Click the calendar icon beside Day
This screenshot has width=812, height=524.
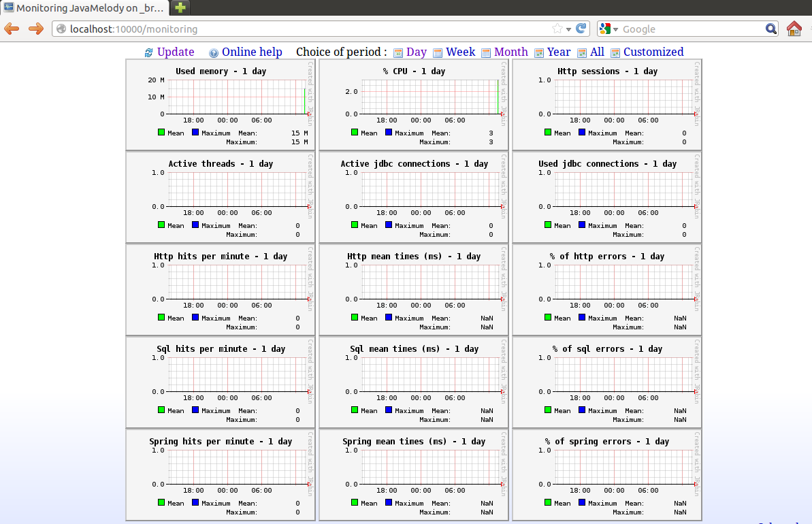point(398,53)
